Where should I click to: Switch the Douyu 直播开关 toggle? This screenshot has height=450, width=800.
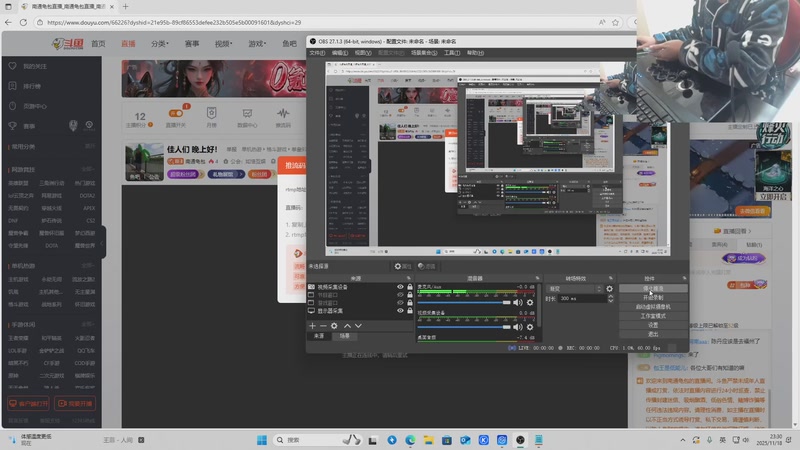[x=176, y=113]
